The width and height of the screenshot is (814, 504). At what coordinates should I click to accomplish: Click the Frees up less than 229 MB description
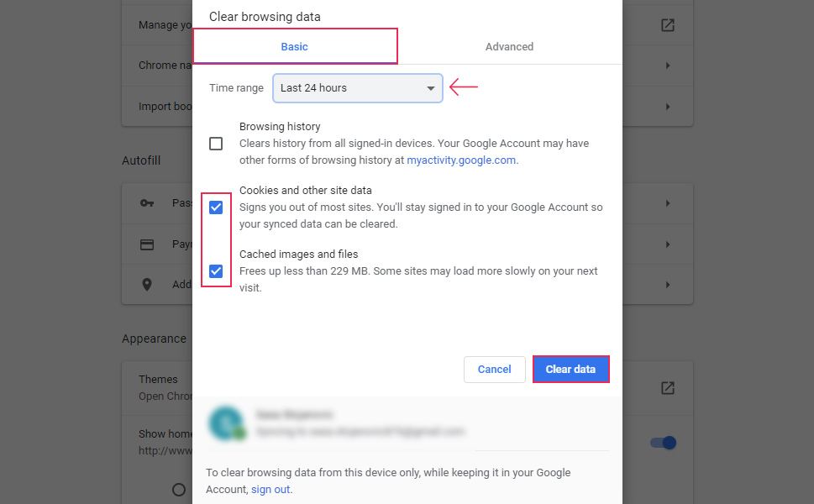418,279
